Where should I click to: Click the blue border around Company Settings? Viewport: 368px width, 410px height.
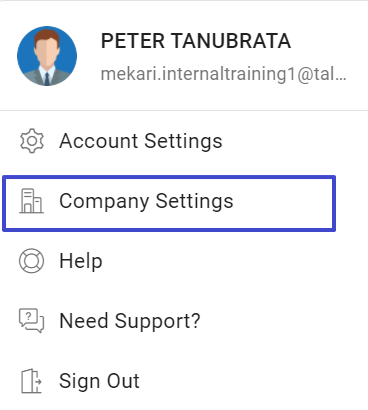point(169,177)
